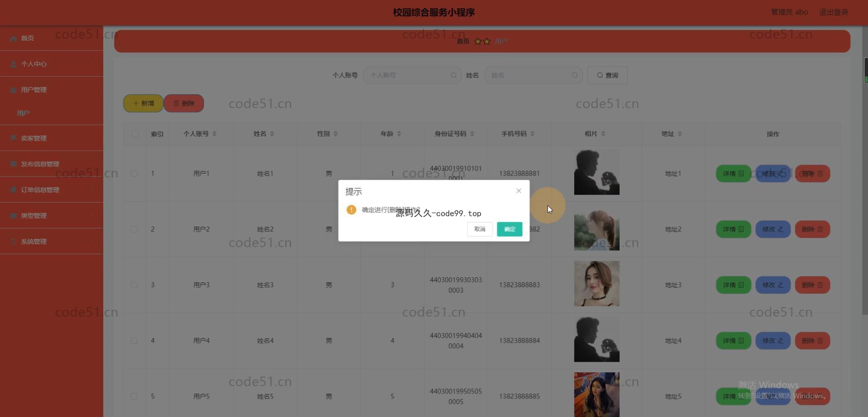Expand 用户管理 in the sidebar

click(x=52, y=90)
